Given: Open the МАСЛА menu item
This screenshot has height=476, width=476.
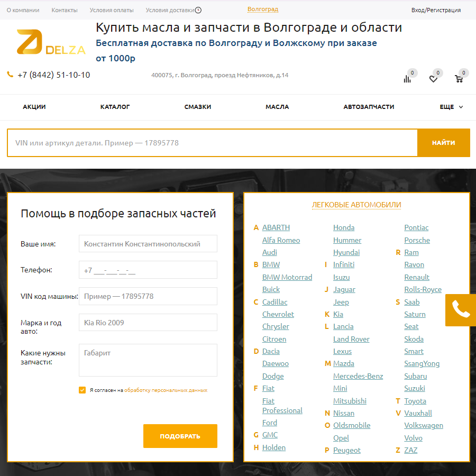Looking at the screenshot, I should click(277, 107).
